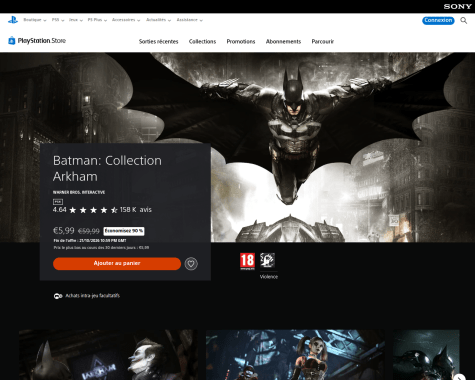Click the 4.64 rating value
This screenshot has width=475, height=380.
[60, 210]
